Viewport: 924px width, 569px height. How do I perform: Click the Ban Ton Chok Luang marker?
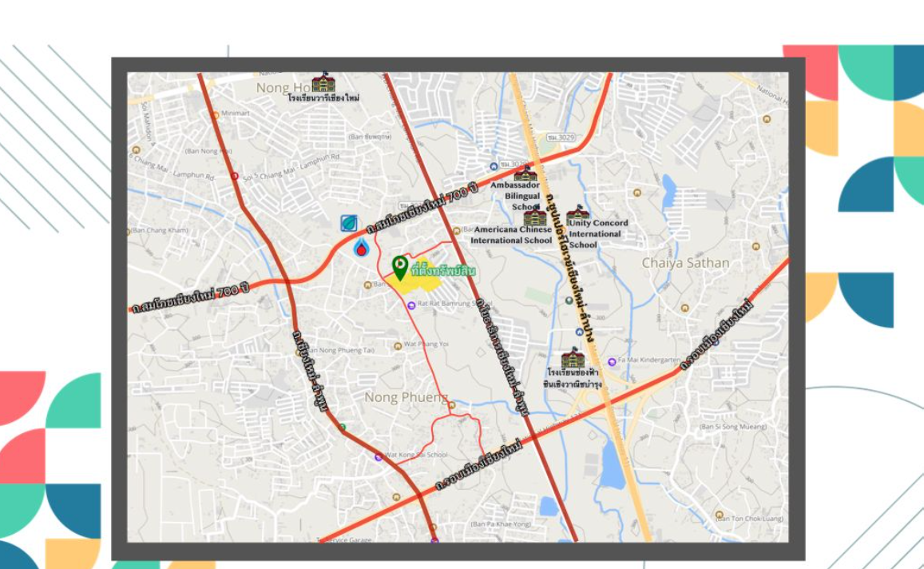pyautogui.click(x=719, y=514)
